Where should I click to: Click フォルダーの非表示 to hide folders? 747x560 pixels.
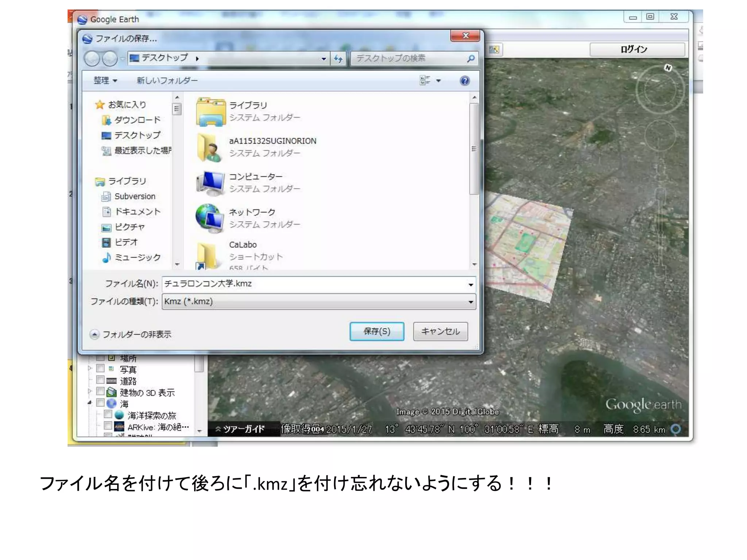131,334
